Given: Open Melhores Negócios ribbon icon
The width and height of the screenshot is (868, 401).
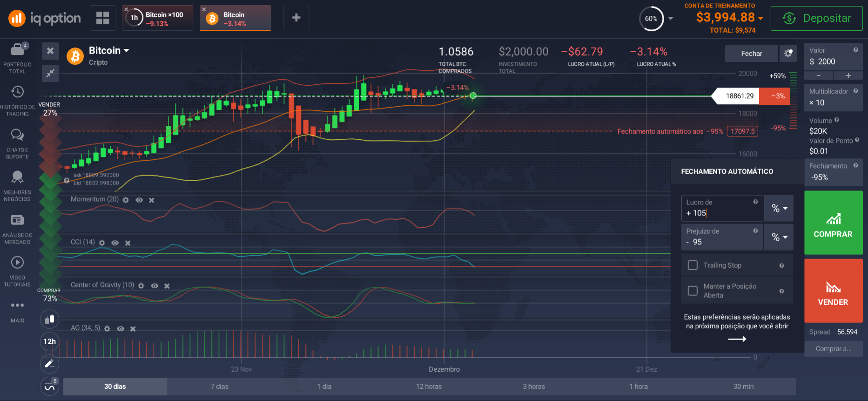Looking at the screenshot, I should [18, 177].
